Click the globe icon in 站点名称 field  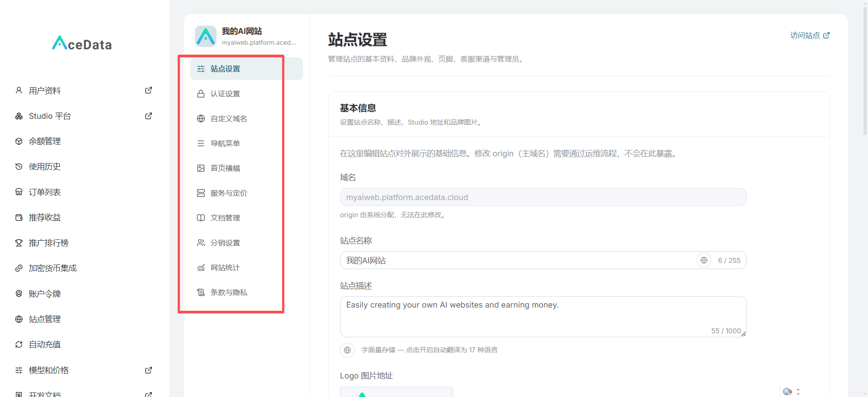point(704,260)
